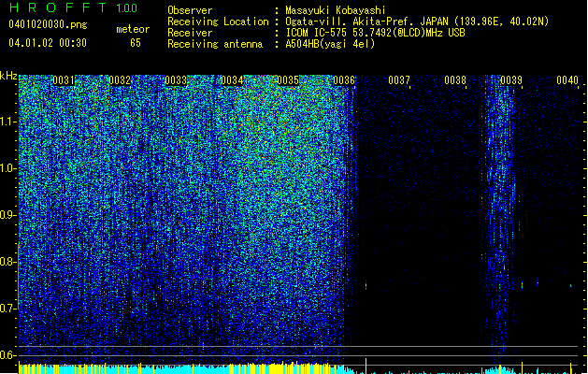588x374 pixels.
Task: Click time marker 0038
Action: coord(455,80)
